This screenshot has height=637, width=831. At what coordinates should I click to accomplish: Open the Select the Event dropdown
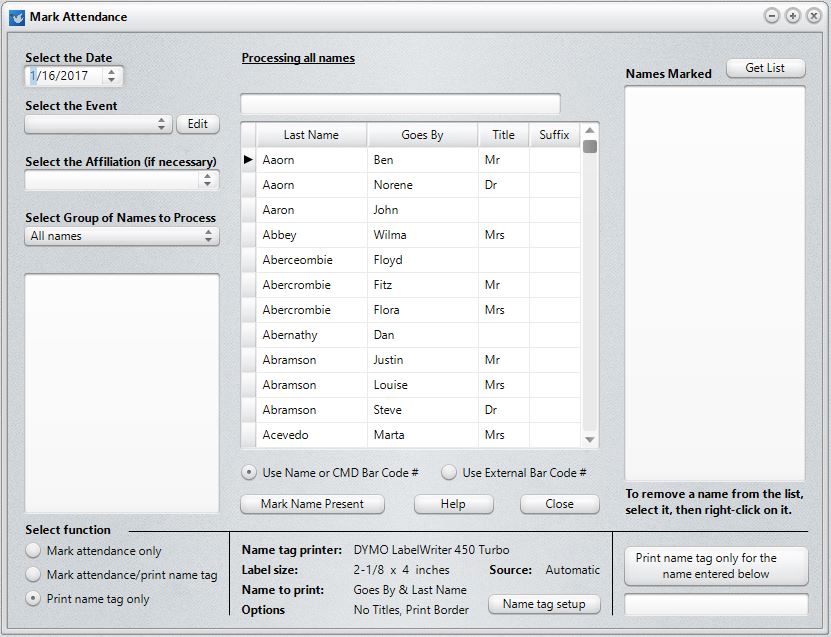coord(98,124)
